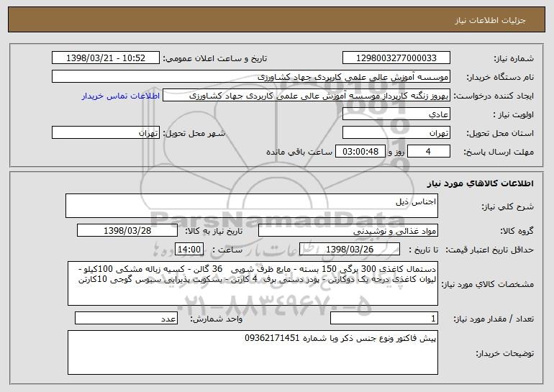Click the تعداد / مقدار field showing 1
The image size is (554, 392).
coord(384,318)
